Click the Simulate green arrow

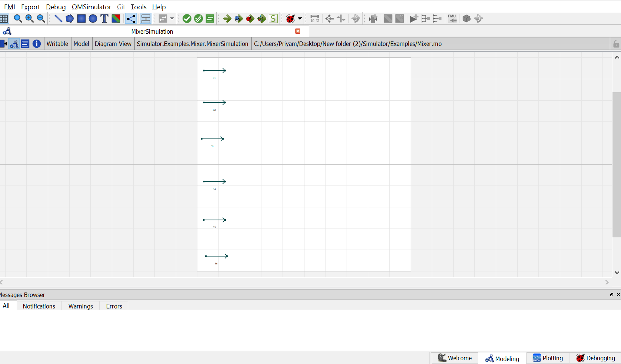227,19
